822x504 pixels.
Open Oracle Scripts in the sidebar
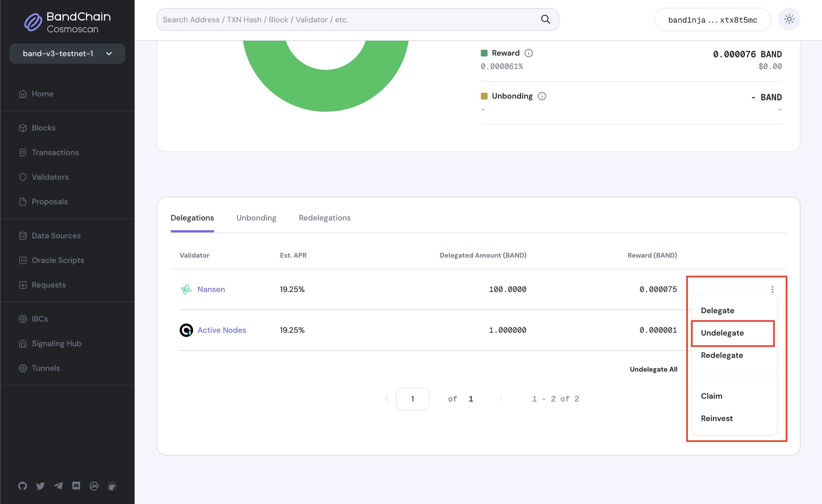tap(58, 260)
